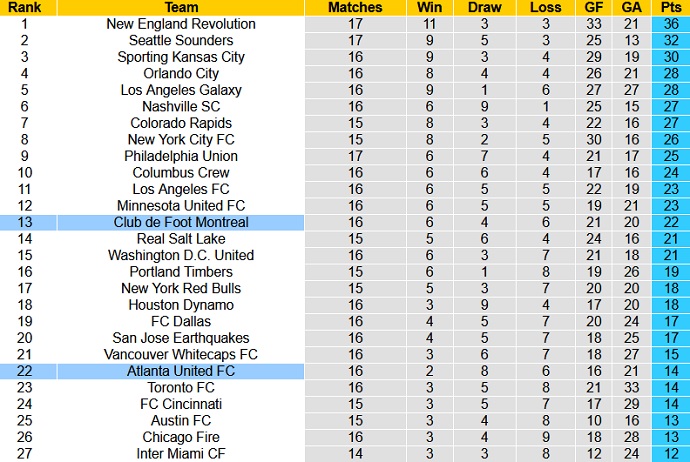Click the Matches column header

tap(355, 7)
